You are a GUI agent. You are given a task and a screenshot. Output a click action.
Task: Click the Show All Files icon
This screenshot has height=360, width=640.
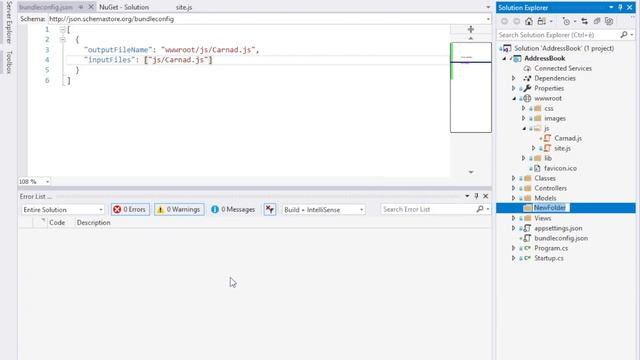pos(609,21)
